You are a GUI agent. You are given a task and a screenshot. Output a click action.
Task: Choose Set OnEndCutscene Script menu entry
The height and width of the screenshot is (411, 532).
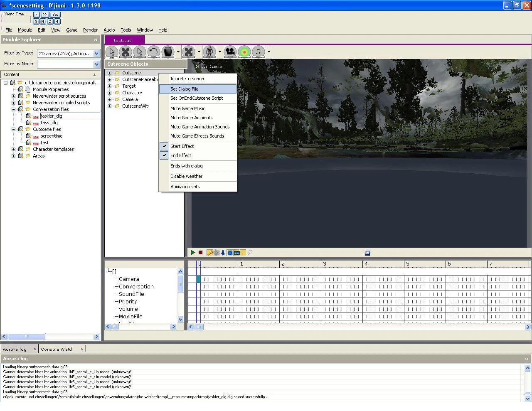point(198,98)
